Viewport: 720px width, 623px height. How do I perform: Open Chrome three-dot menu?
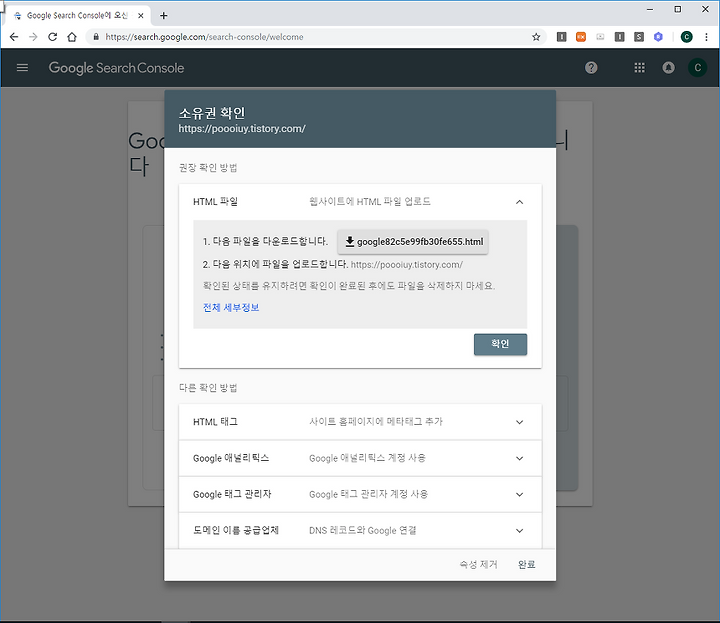tap(706, 37)
